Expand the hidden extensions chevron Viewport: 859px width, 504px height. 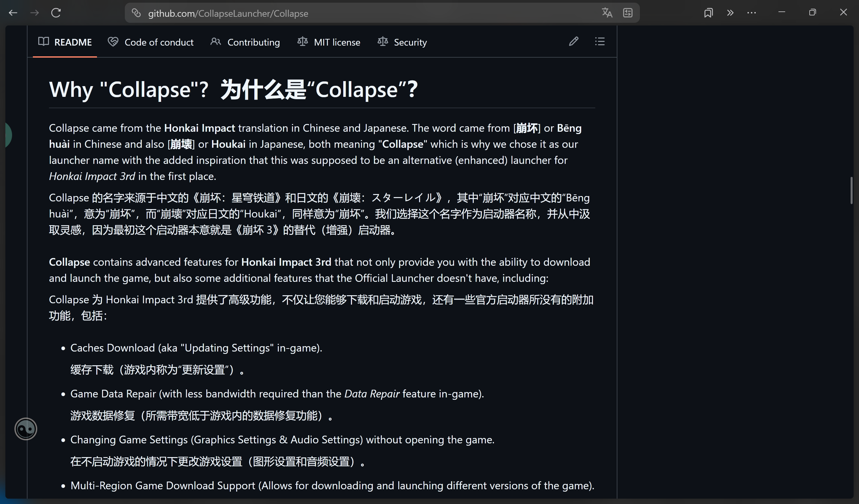(x=730, y=13)
